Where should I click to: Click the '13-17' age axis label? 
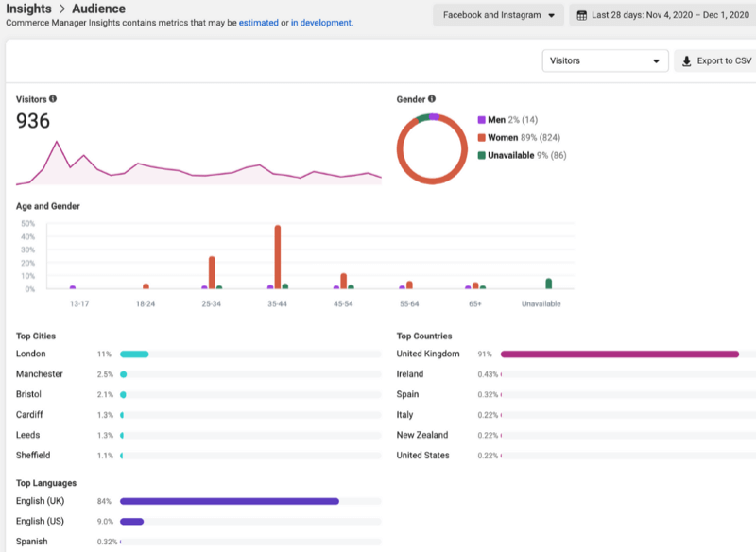tap(79, 304)
